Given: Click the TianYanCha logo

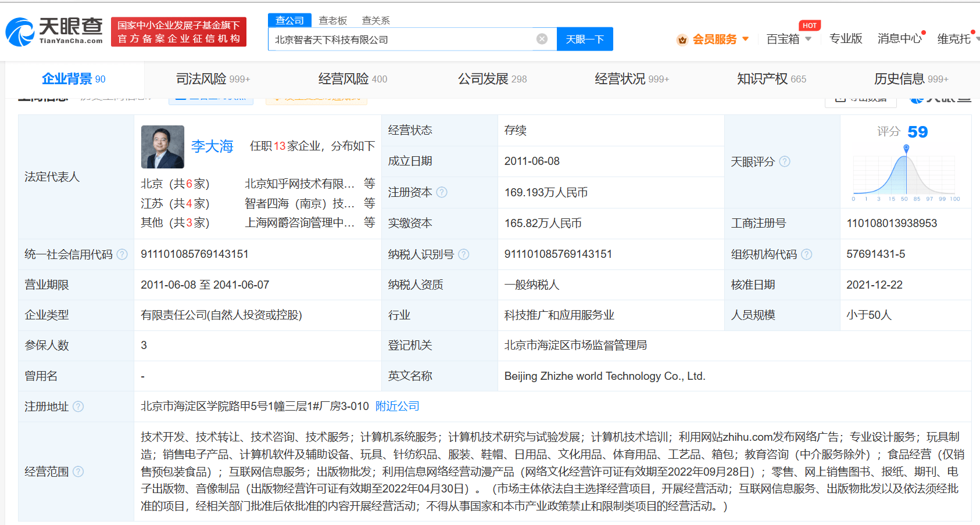Looking at the screenshot, I should (x=54, y=31).
